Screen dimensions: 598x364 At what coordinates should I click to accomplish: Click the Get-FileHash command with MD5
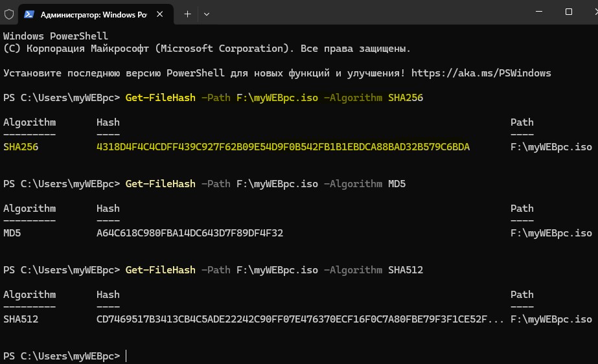pyautogui.click(x=266, y=184)
